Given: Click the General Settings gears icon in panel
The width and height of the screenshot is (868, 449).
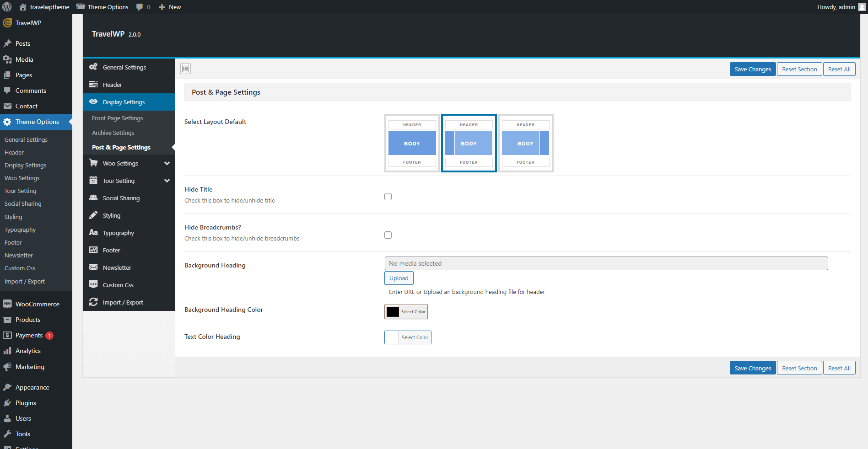Looking at the screenshot, I should point(93,67).
